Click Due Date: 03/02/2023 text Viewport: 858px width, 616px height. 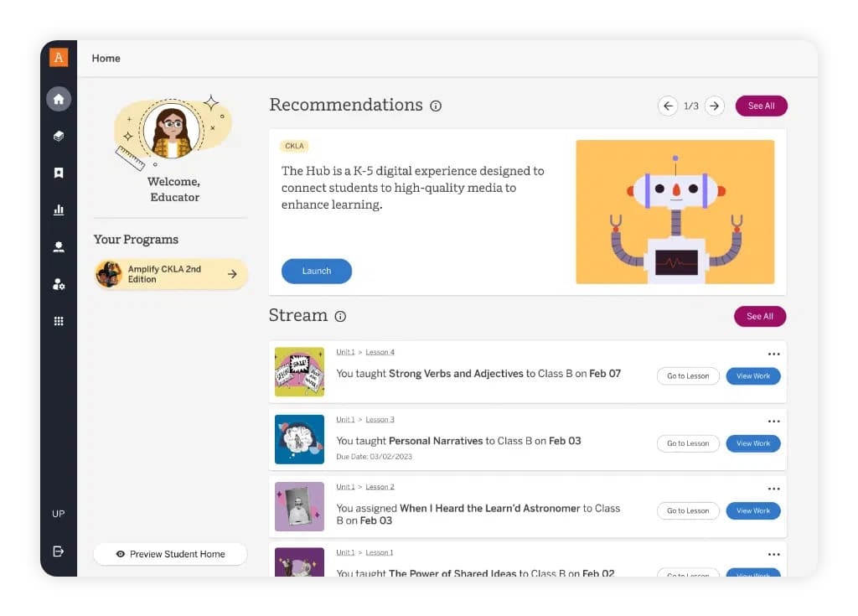pos(374,457)
